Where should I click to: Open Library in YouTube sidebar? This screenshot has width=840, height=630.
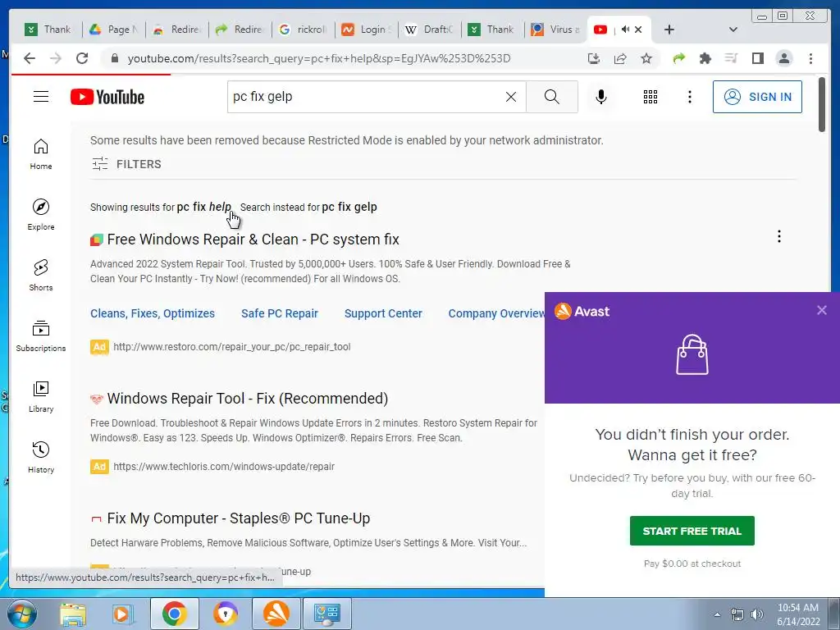click(41, 396)
